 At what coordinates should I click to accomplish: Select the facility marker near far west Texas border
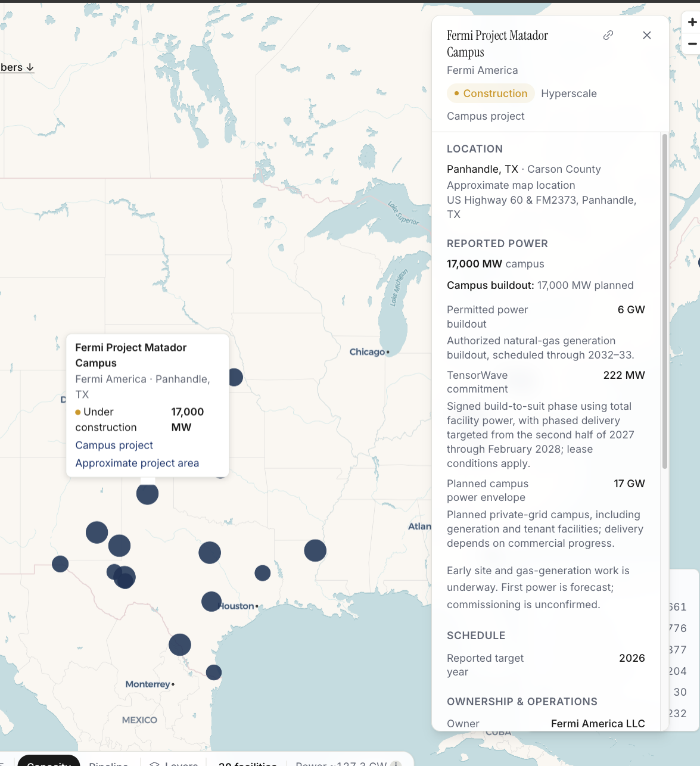(x=60, y=563)
